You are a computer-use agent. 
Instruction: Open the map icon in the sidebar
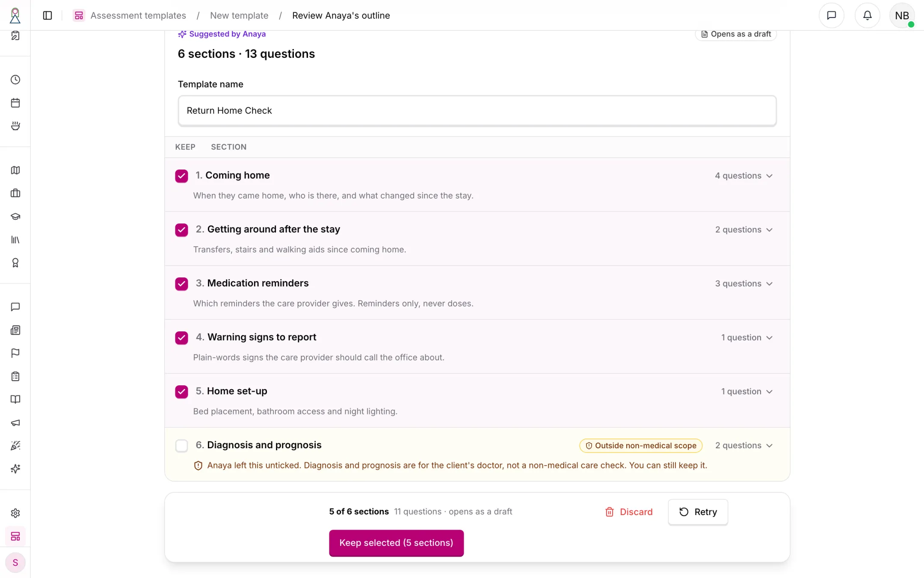point(15,170)
